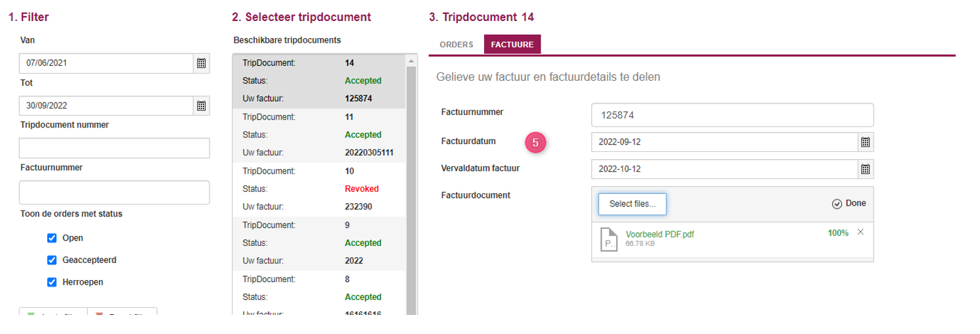
Task: Open the Tot date calendar icon
Action: point(202,106)
